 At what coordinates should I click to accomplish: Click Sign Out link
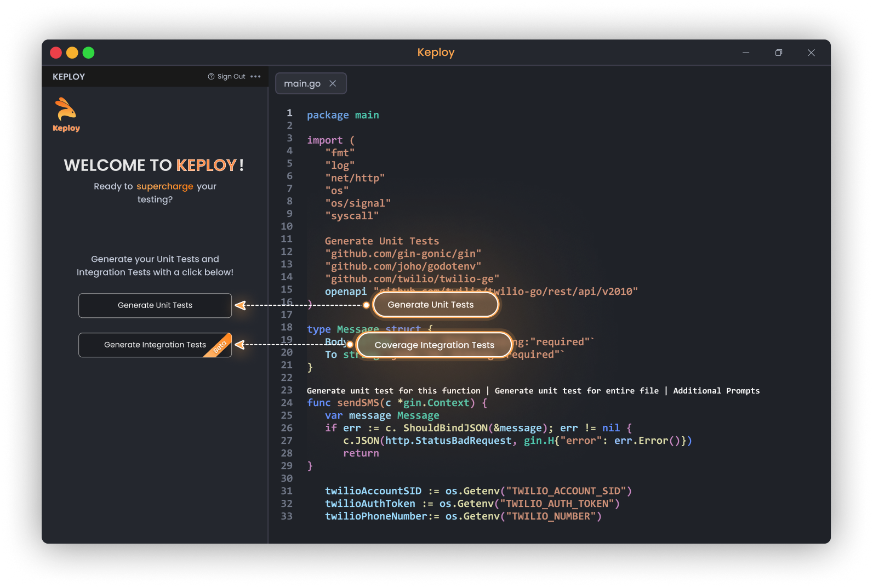[x=231, y=77]
